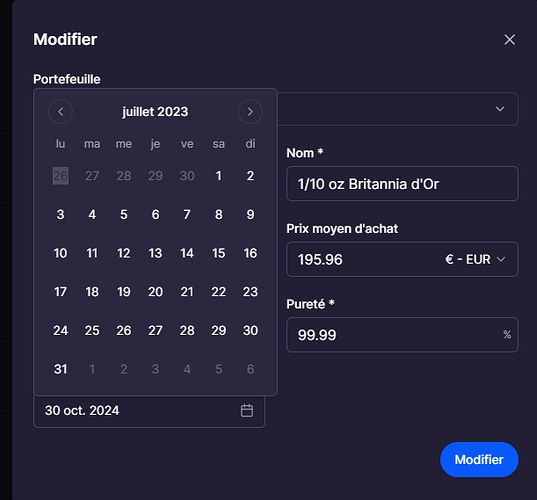Focus the Prix moyen d'achat field
Viewport: 537px width, 500px height.
(x=363, y=260)
